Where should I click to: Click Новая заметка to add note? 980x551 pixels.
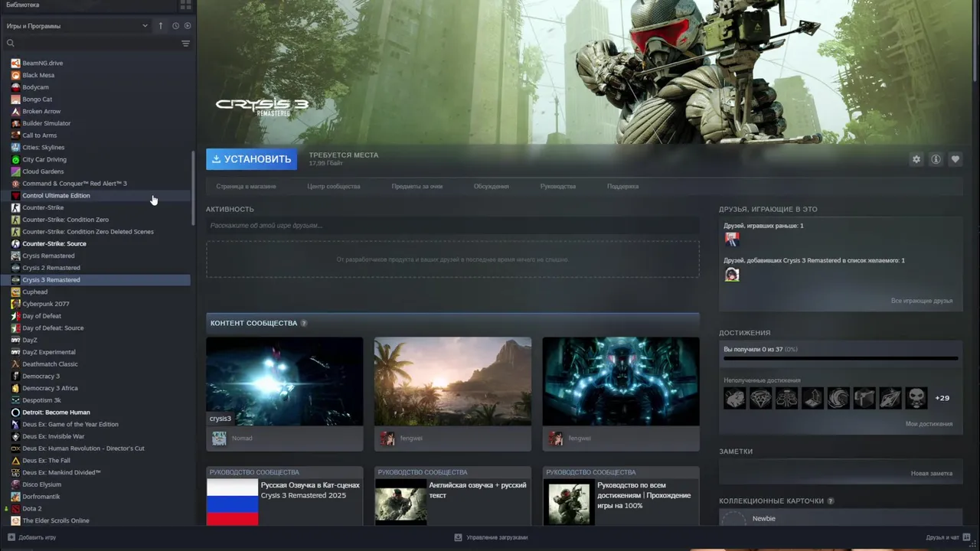point(932,474)
